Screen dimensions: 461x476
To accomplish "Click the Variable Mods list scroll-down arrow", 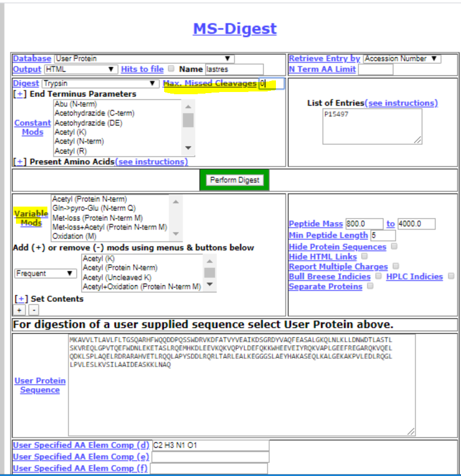I will click(x=176, y=234).
